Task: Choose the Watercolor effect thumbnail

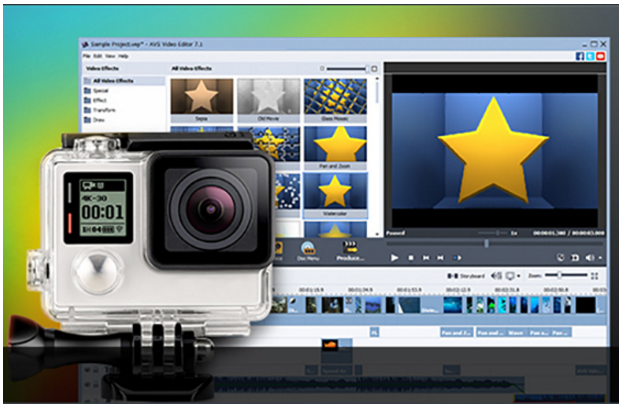Action: point(335,196)
